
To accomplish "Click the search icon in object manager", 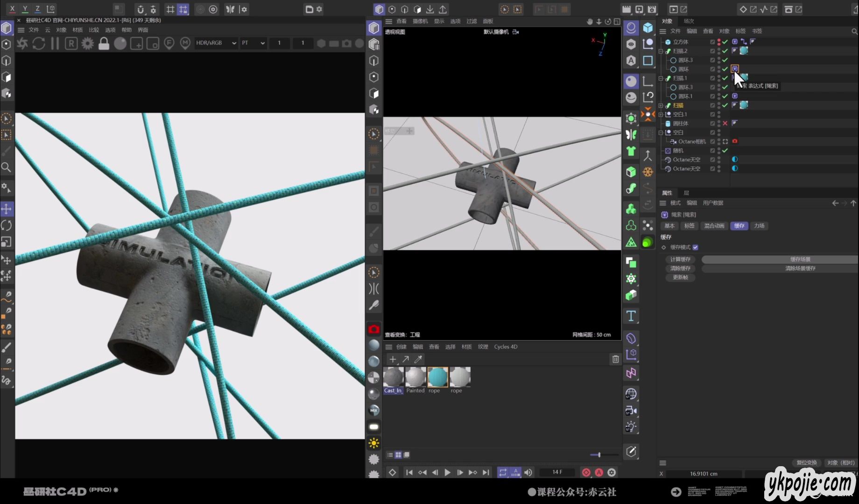I will click(x=854, y=31).
